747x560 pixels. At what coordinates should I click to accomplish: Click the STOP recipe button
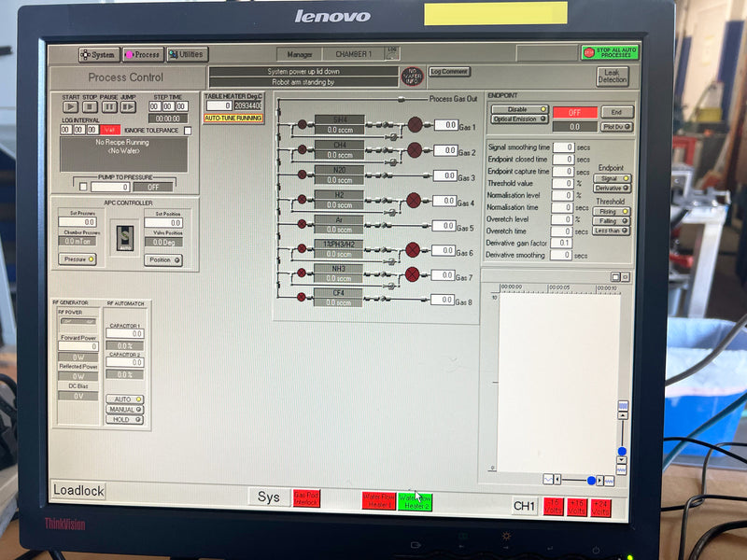90,107
